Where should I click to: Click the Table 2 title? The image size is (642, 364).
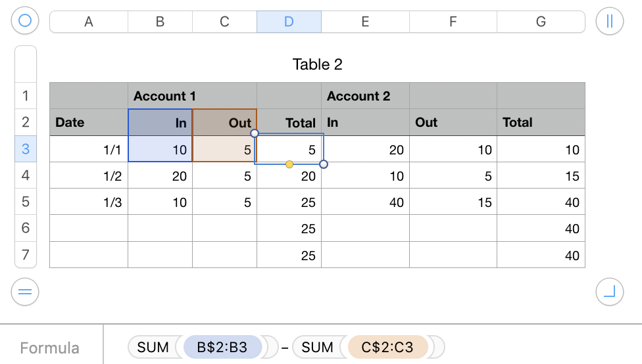pyautogui.click(x=317, y=64)
